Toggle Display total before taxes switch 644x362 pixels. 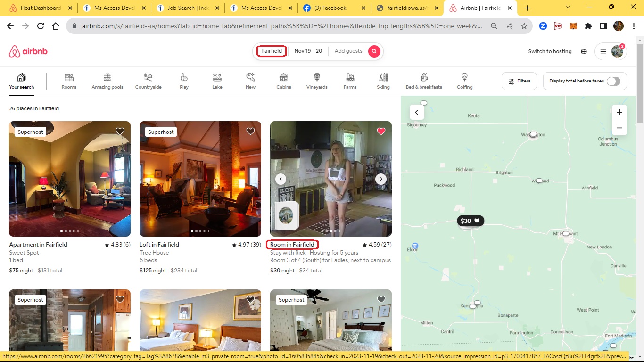[x=613, y=81]
